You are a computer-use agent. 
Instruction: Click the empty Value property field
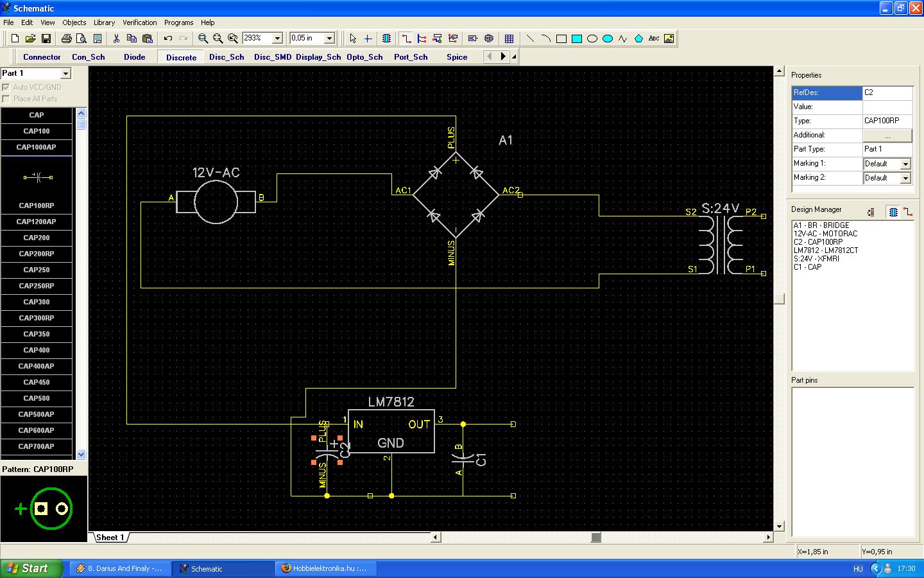887,107
